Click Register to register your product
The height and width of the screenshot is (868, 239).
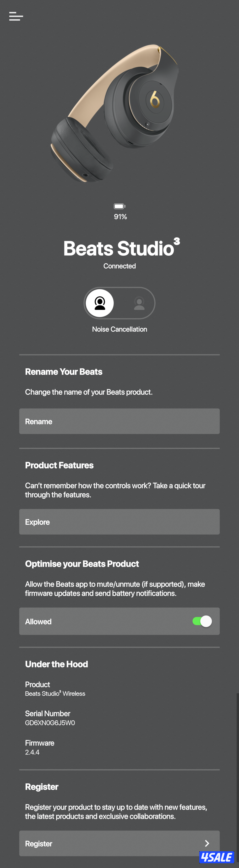click(119, 843)
